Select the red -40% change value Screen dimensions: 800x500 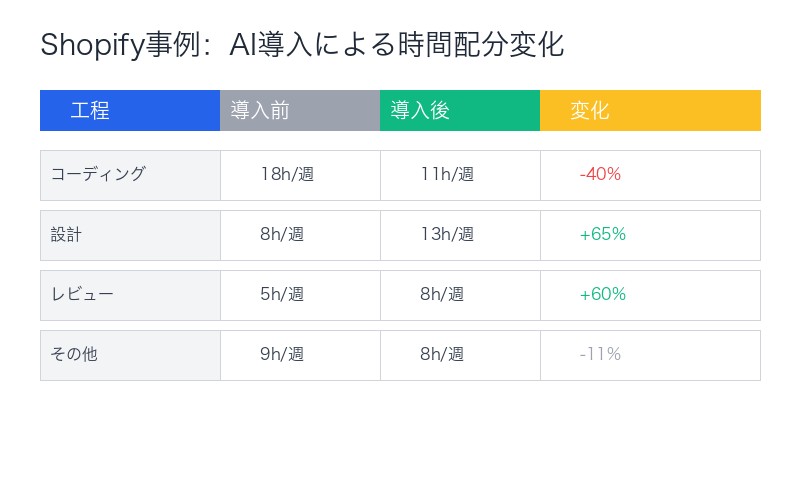click(x=600, y=175)
